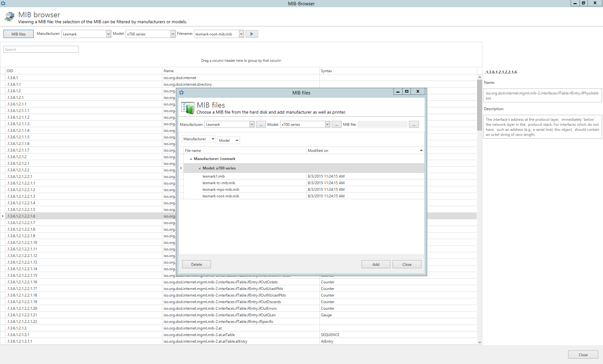The image size is (603, 364).
Task: Click the MIB browser header icon
Action: point(10,17)
